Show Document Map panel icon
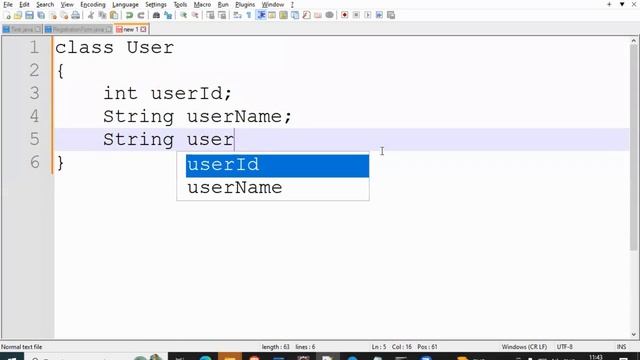Viewport: 640px width, 360px height. coord(283,16)
